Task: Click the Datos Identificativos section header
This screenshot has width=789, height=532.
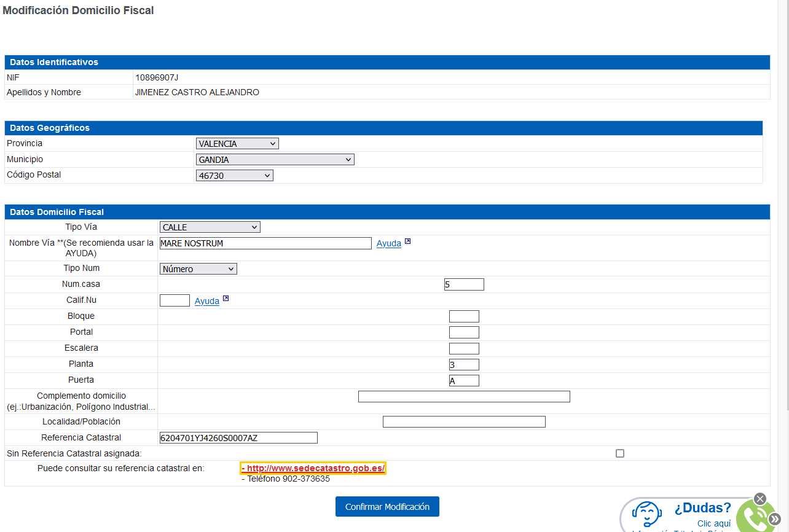Action: click(x=387, y=62)
